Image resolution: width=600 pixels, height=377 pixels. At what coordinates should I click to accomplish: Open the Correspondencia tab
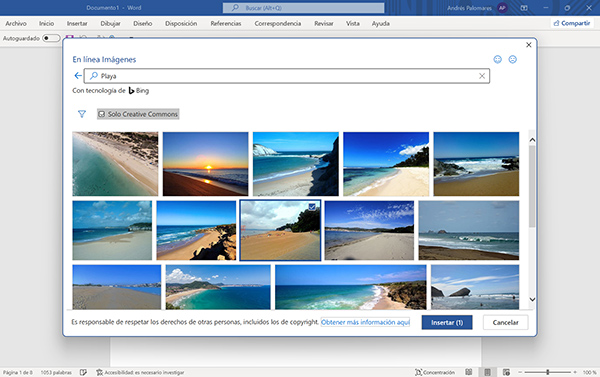coord(278,23)
